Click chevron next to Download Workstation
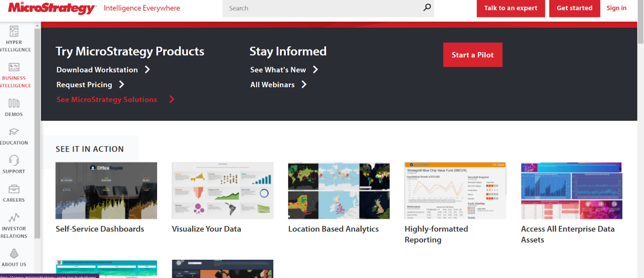This screenshot has height=278, width=644. pyautogui.click(x=147, y=69)
